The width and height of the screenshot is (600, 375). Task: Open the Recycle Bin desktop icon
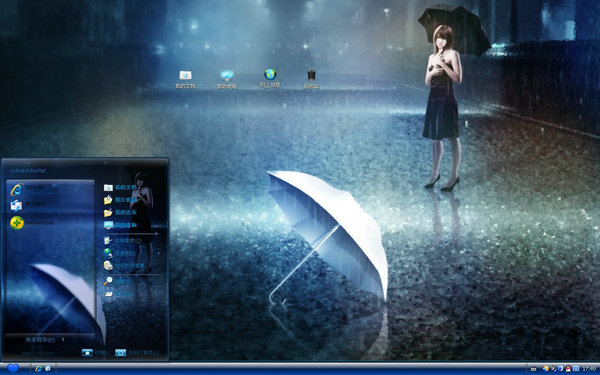click(x=311, y=78)
